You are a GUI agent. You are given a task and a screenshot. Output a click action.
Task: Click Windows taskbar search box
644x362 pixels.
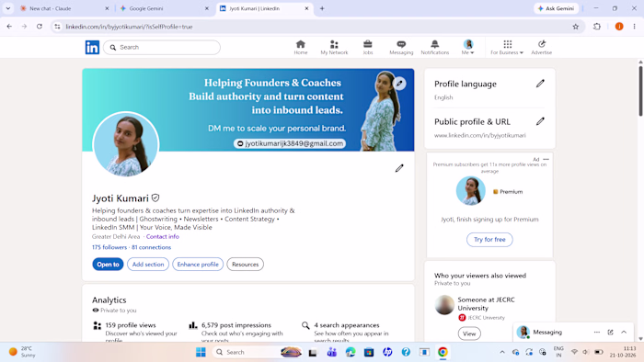tap(258, 352)
